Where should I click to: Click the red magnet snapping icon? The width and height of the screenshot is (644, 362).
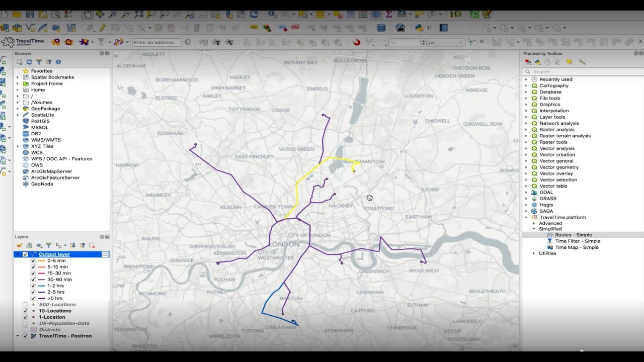coord(357,42)
